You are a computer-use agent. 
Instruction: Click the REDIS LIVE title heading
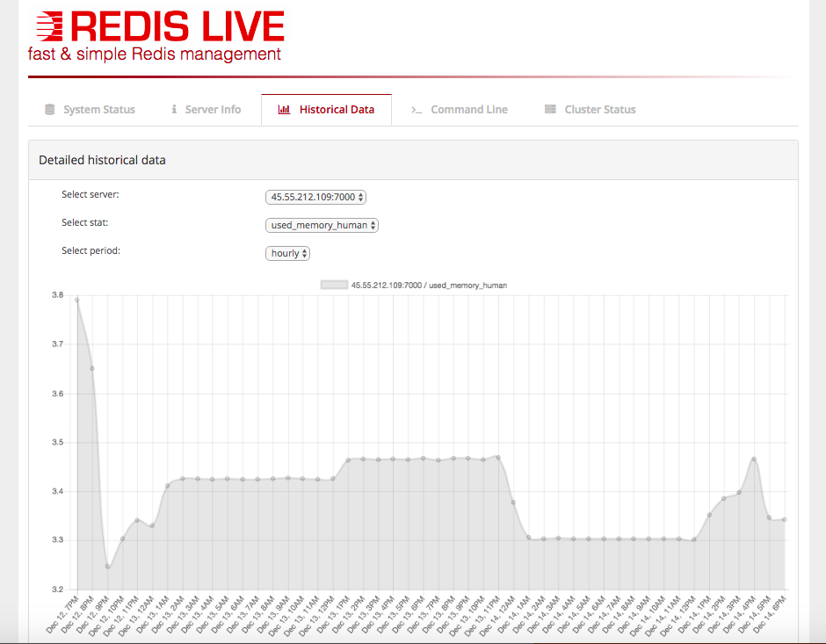(x=178, y=26)
